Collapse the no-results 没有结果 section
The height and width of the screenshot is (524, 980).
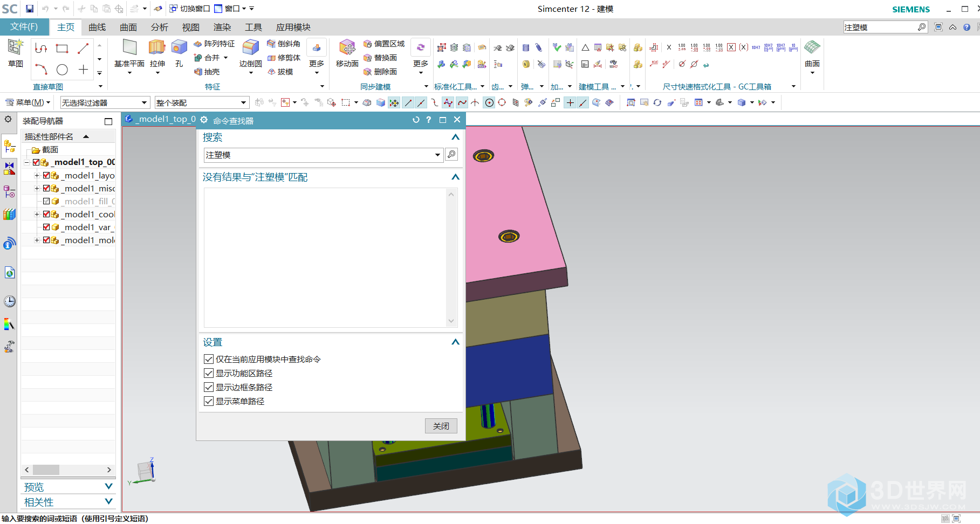click(455, 177)
